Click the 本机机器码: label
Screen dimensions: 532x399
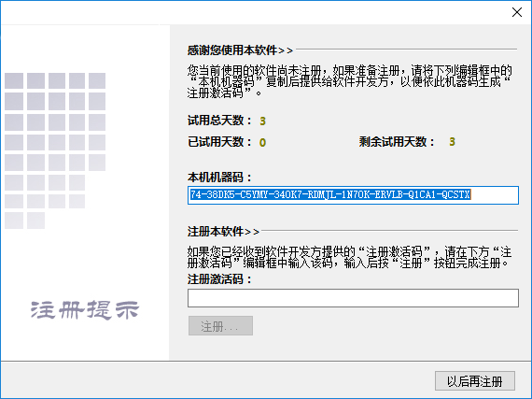tap(219, 177)
